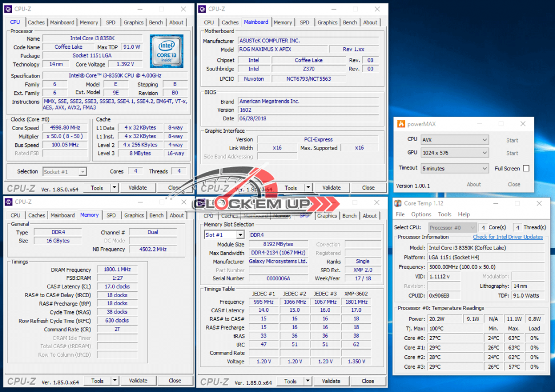This screenshot has width=555, height=392.
Task: Click the Multiplier value x 50.0 (8 - 50)
Action: tap(65, 136)
